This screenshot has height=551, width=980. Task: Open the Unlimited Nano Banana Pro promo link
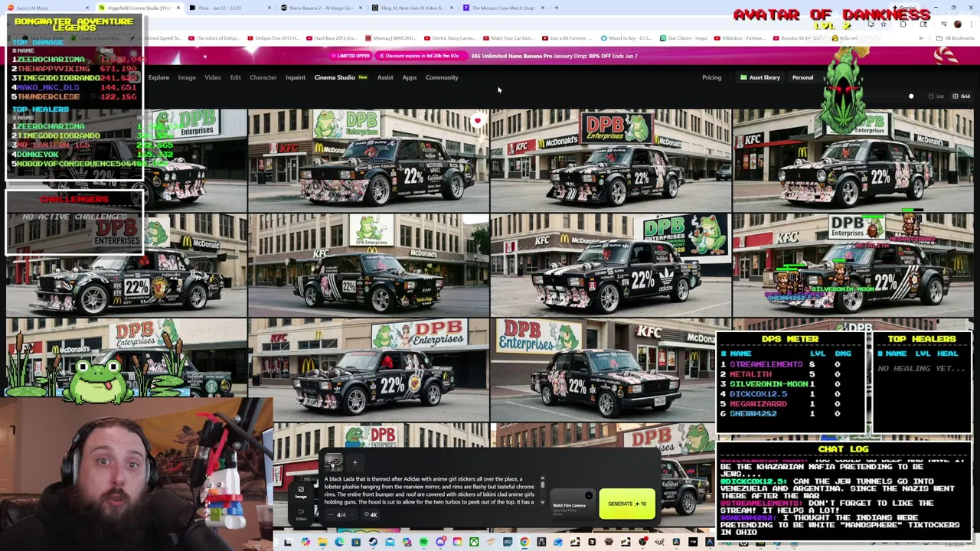point(554,56)
